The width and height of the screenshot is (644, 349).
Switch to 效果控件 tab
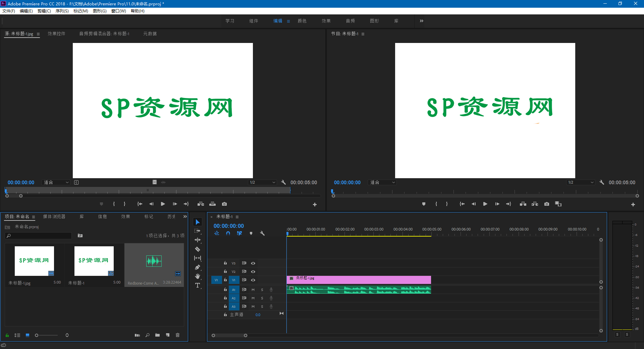click(x=56, y=34)
